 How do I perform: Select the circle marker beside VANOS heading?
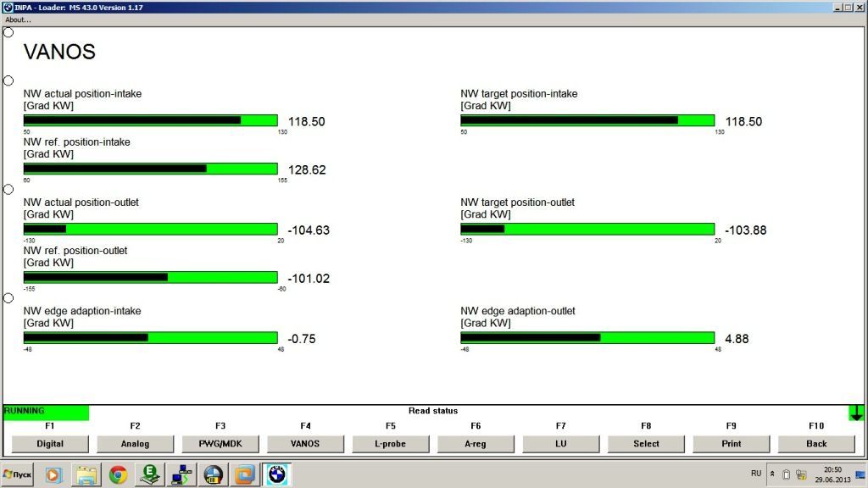tap(8, 32)
